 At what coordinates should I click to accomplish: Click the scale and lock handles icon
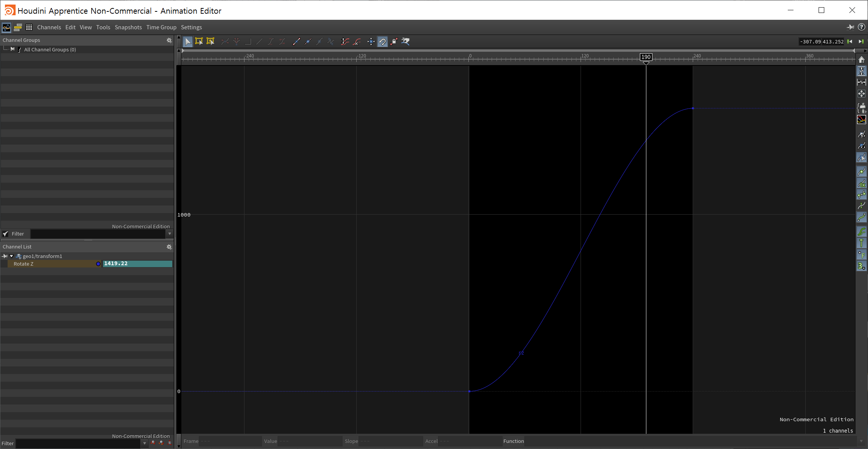click(x=394, y=41)
